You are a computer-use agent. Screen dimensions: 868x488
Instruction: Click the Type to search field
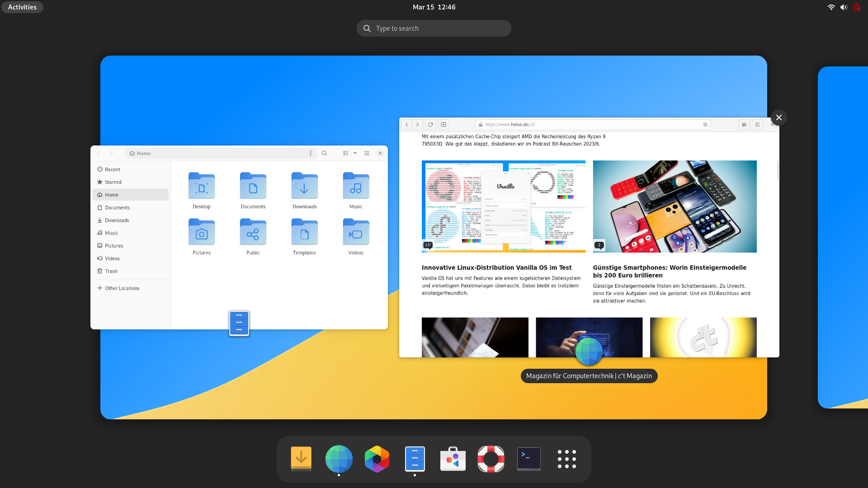434,28
